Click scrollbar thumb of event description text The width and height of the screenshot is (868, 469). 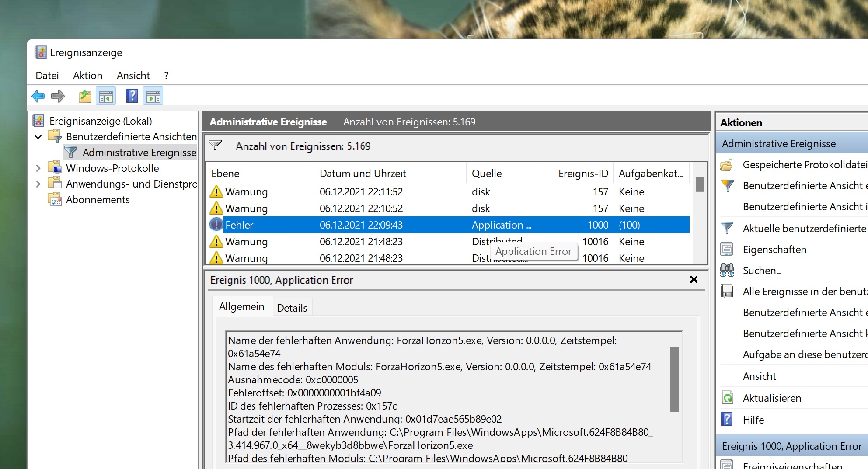coord(674,379)
